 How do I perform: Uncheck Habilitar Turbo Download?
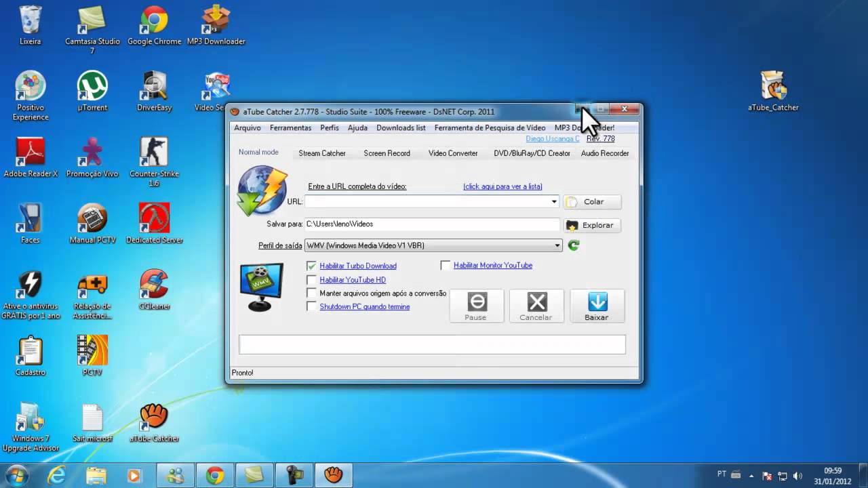coord(312,266)
